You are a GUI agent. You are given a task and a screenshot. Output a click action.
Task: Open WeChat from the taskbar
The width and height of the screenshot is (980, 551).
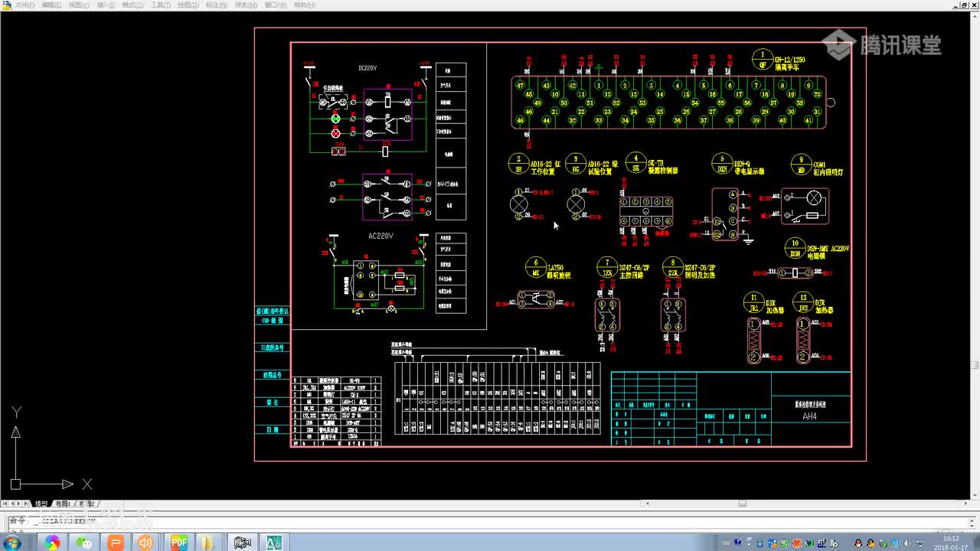point(83,543)
